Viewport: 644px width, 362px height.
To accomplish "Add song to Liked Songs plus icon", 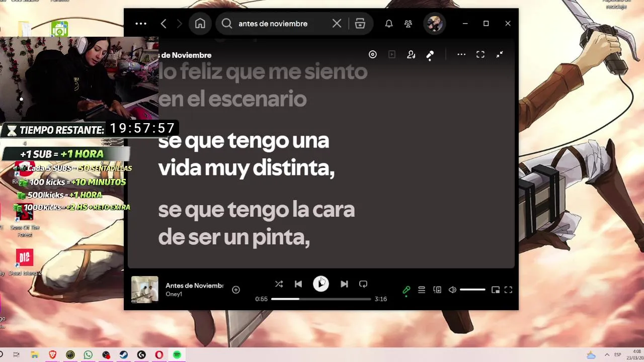I will [236, 290].
